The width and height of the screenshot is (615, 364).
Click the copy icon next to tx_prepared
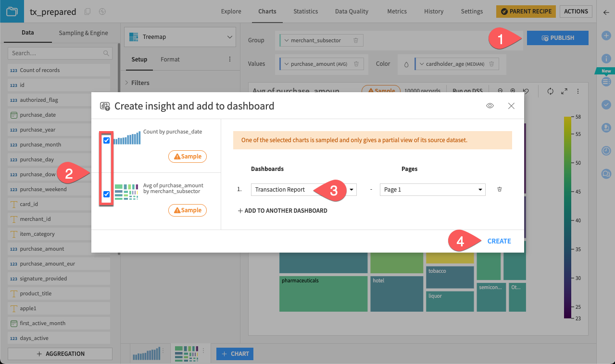[x=88, y=12]
